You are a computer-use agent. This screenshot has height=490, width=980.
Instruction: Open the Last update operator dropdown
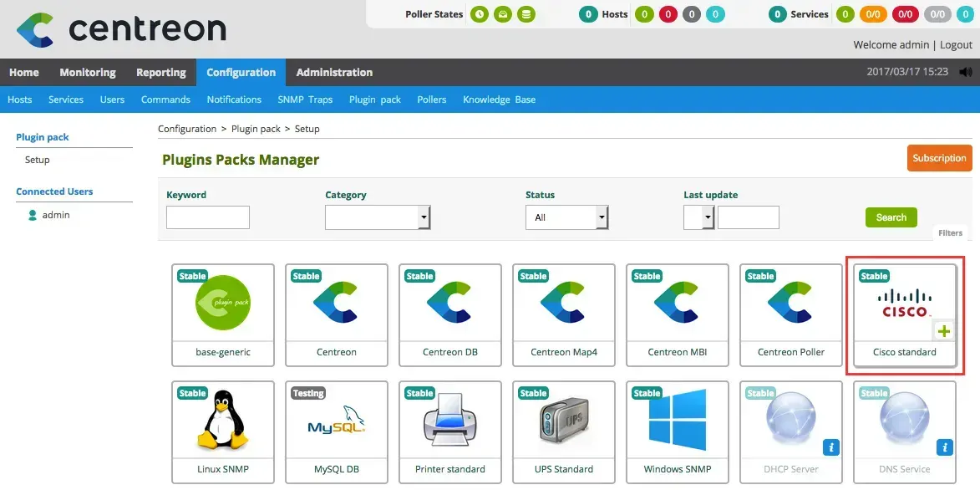coord(698,217)
